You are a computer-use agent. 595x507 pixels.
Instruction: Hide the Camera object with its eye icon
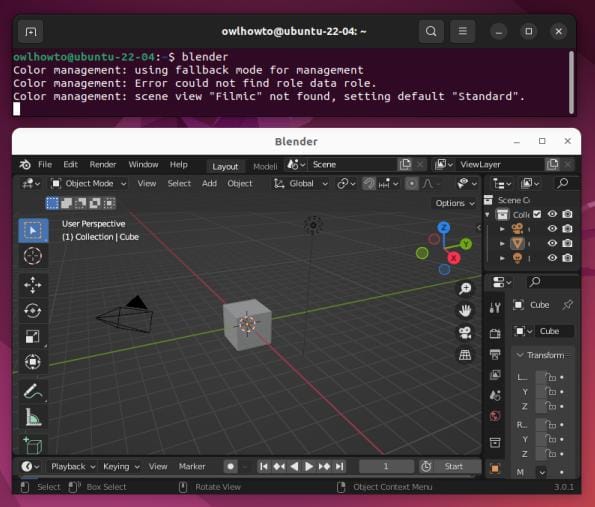coord(552,228)
